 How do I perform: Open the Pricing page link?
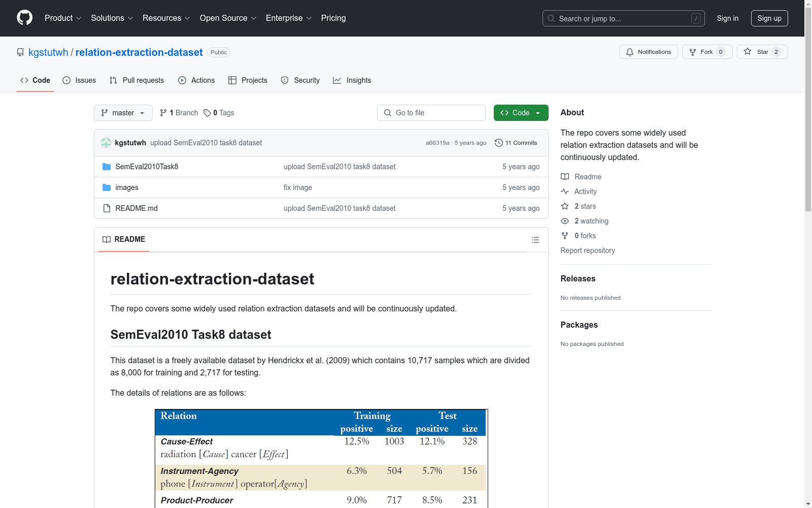click(333, 18)
